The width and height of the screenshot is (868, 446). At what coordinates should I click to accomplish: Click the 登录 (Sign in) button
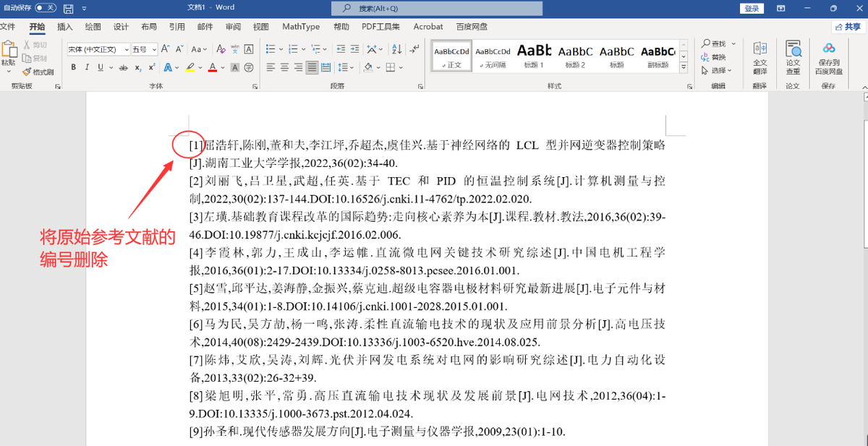click(x=752, y=9)
